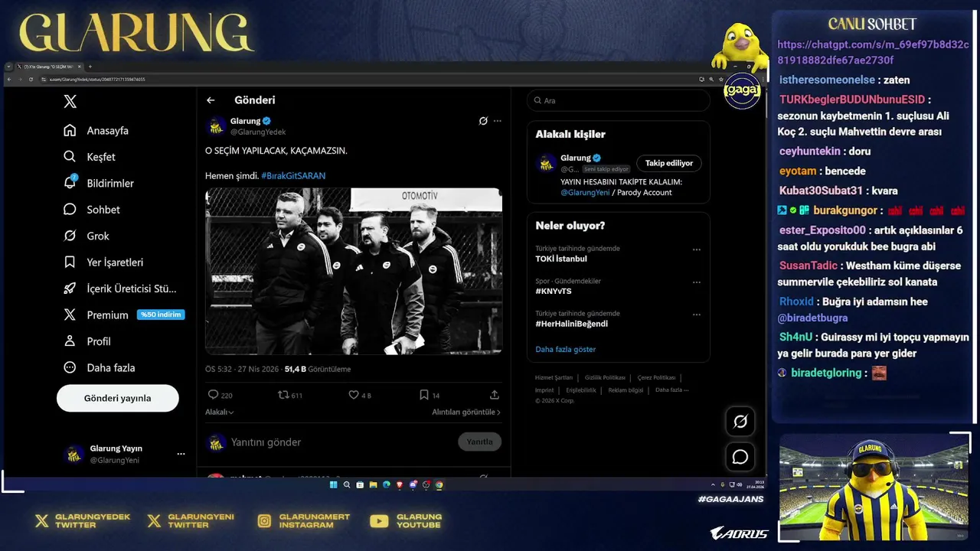Click Daha fazla göster under trends
The image size is (980, 551).
tap(565, 349)
